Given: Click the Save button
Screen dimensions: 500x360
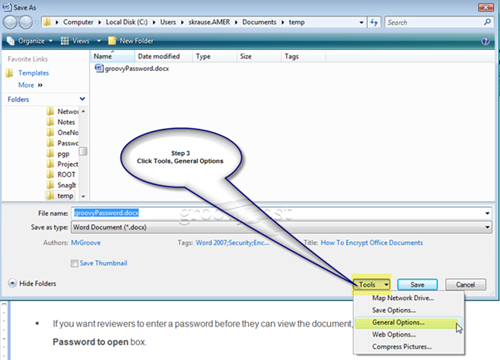Looking at the screenshot, I should pos(417,285).
